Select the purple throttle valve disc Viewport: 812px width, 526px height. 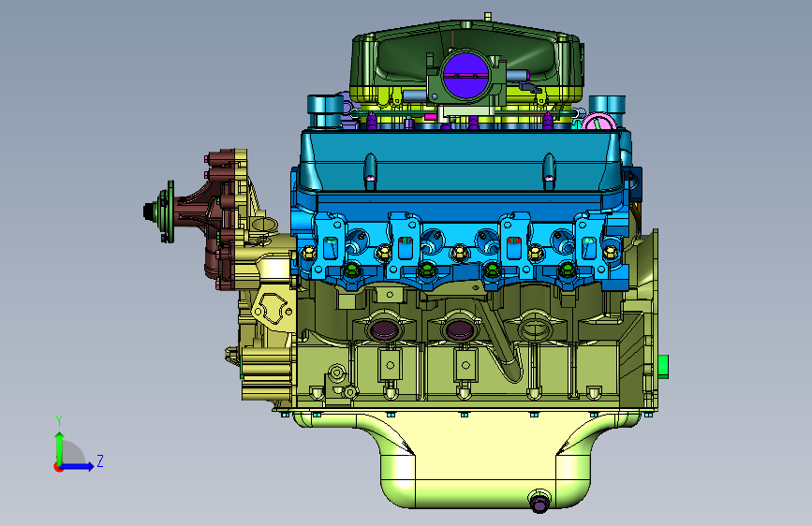tap(465, 76)
